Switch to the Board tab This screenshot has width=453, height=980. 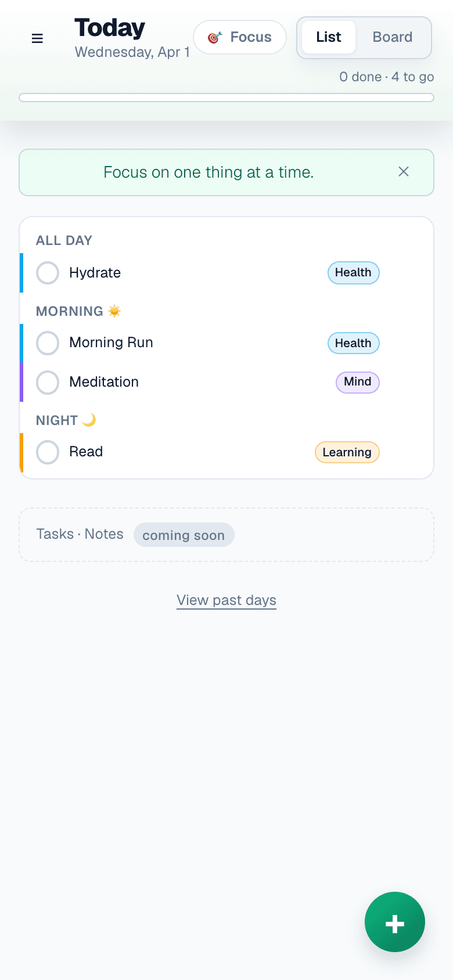[393, 37]
